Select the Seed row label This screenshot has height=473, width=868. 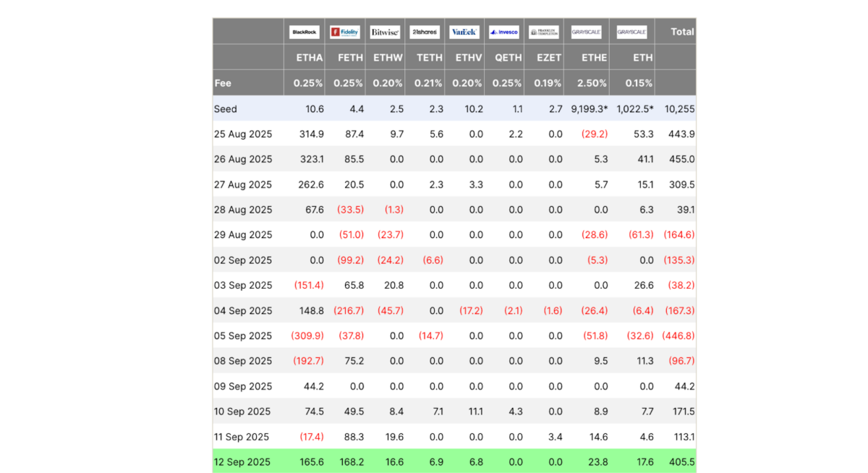pos(226,108)
